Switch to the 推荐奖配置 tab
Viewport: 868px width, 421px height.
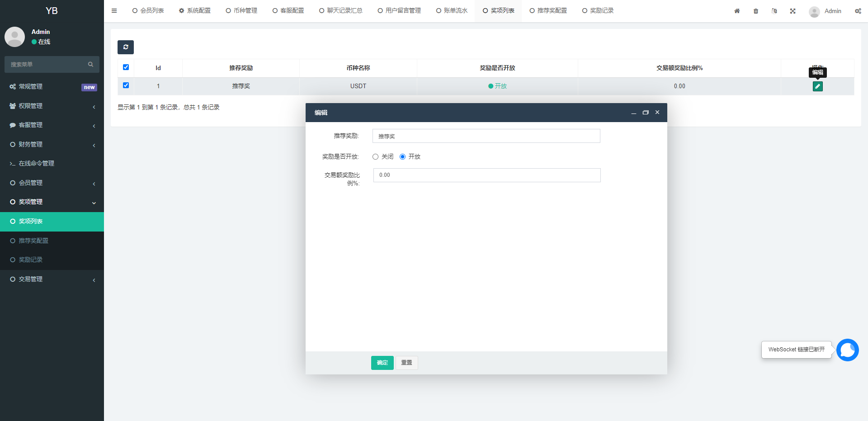[x=548, y=10]
